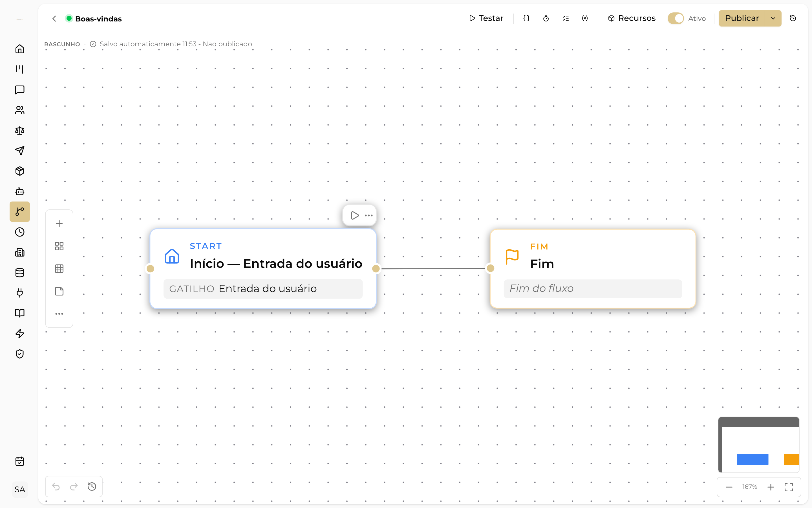The image size is (812, 508).
Task: Open the clock icon in the sidebar
Action: point(20,232)
